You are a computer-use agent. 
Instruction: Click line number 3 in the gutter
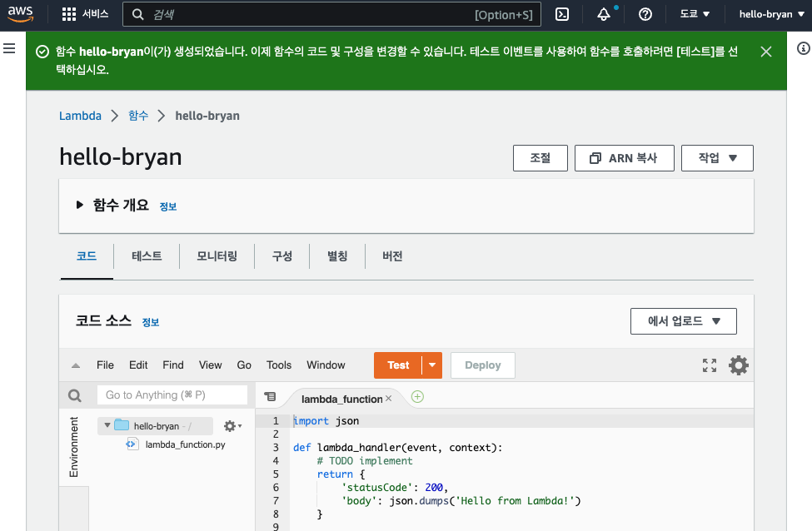[276, 448]
